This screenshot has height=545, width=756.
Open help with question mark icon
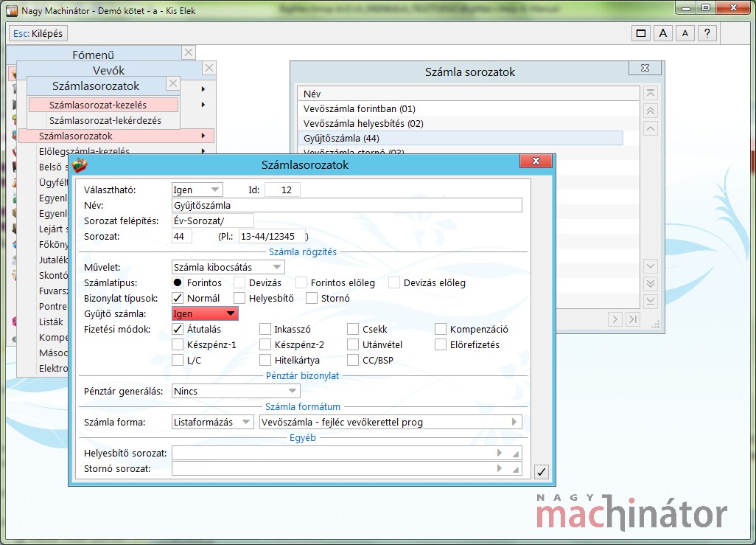tap(707, 33)
